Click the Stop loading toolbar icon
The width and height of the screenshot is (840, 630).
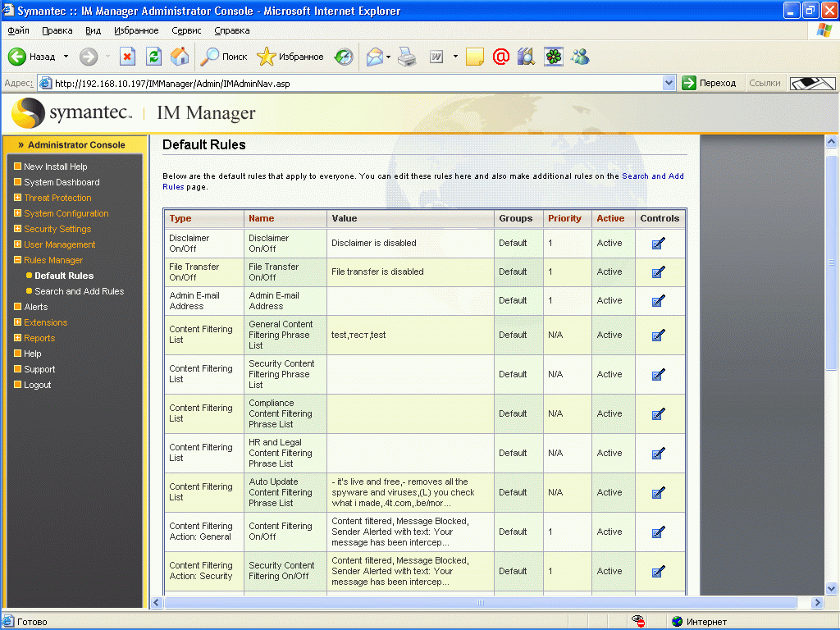pyautogui.click(x=127, y=57)
